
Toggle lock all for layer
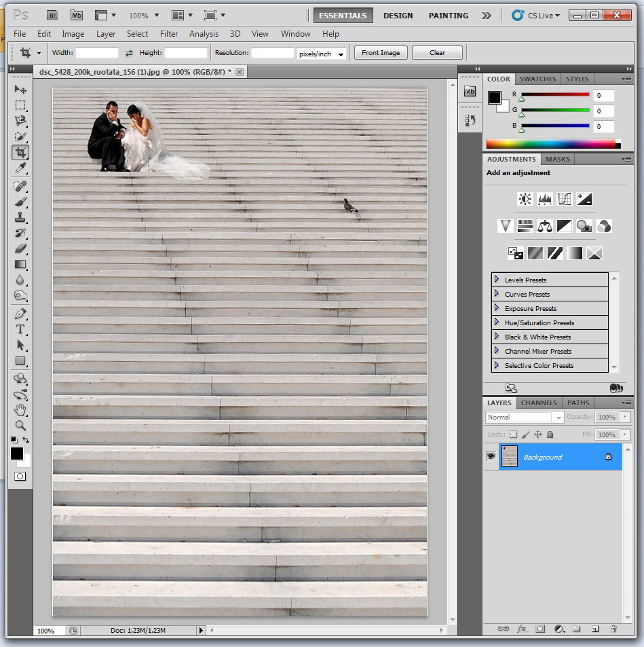click(550, 435)
